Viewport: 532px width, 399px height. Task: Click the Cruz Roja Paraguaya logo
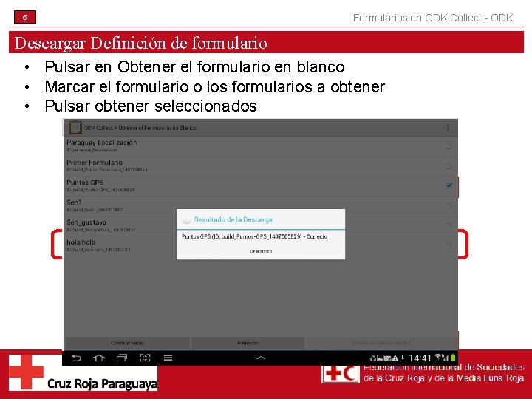coord(83,373)
